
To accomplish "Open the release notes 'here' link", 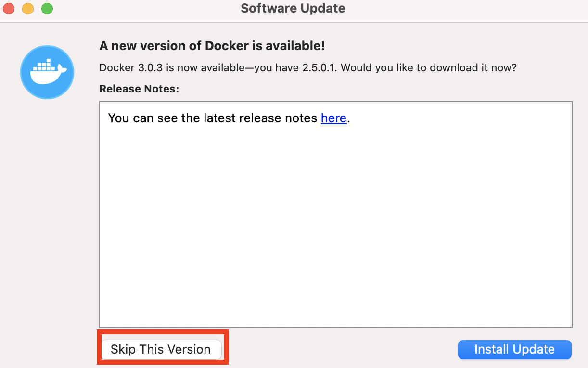I will point(333,118).
